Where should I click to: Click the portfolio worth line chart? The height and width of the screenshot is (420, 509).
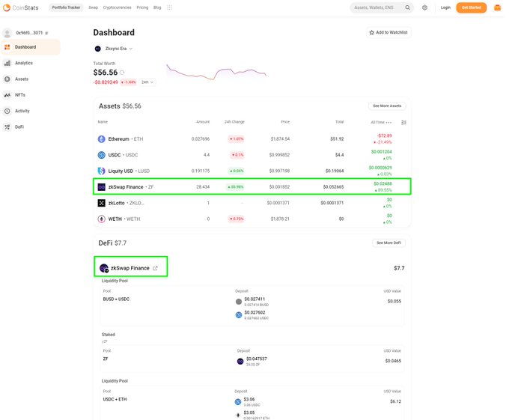click(x=216, y=72)
